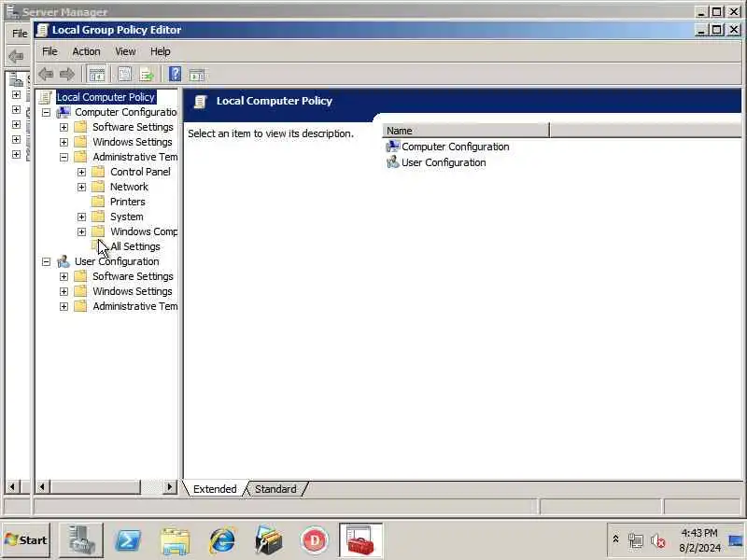Image resolution: width=747 pixels, height=560 pixels.
Task: Open the Help menu
Action: [x=161, y=51]
